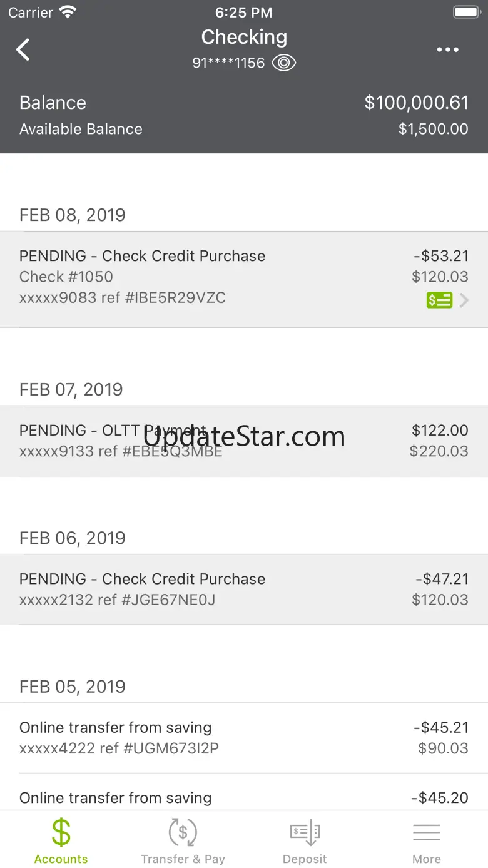The image size is (488, 868).
Task: Open the three-dot options menu
Action: pyautogui.click(x=447, y=50)
